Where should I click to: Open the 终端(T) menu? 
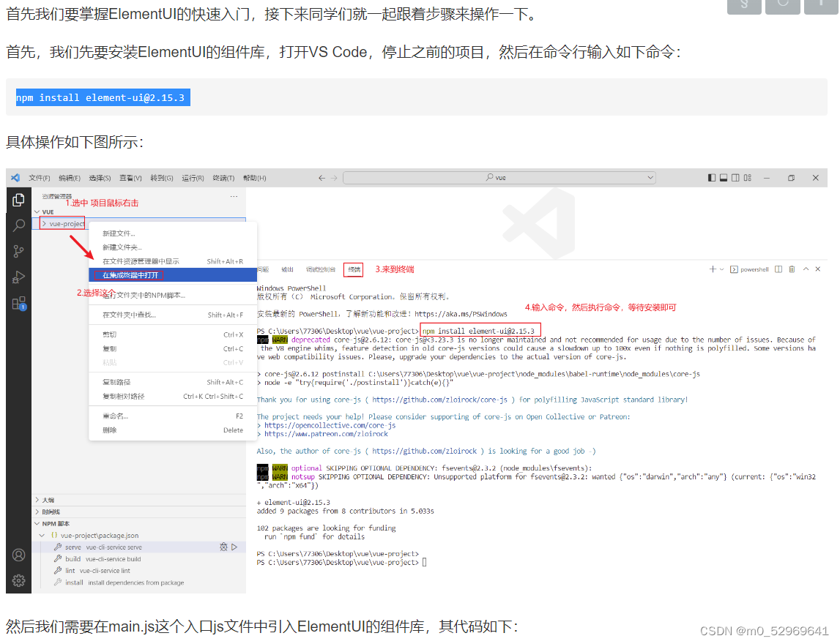223,178
